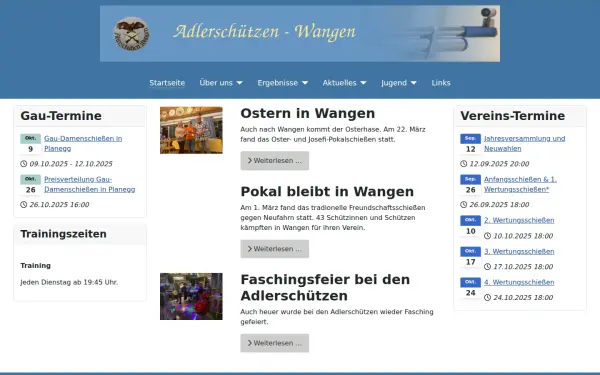Click Weiterlesen under Faschingsfeier article
The image size is (600, 375).
point(275,343)
